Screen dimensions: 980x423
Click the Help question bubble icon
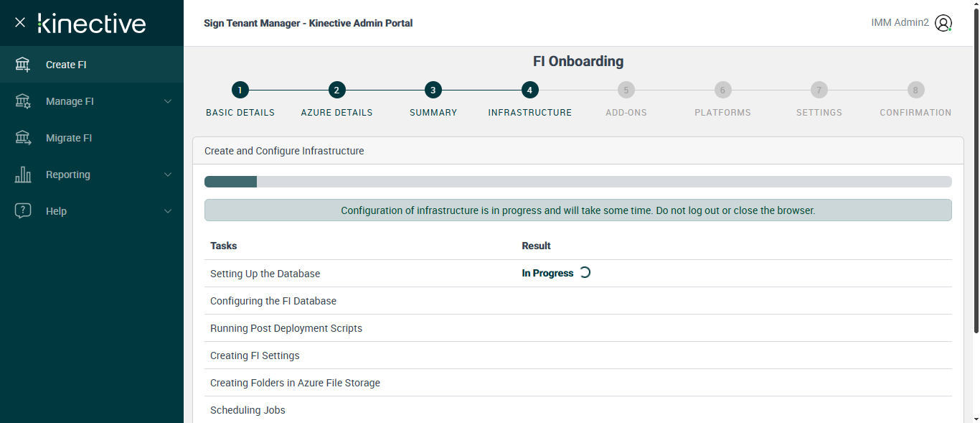(23, 211)
